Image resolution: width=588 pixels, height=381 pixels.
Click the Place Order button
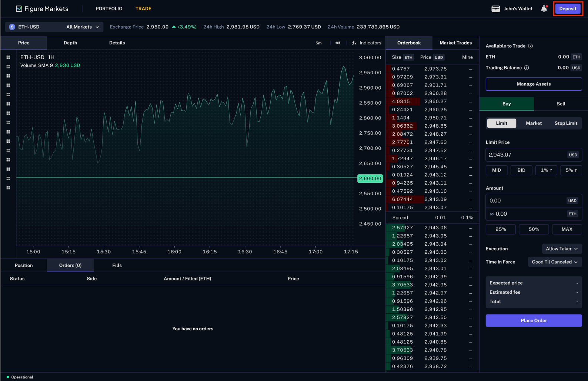534,321
